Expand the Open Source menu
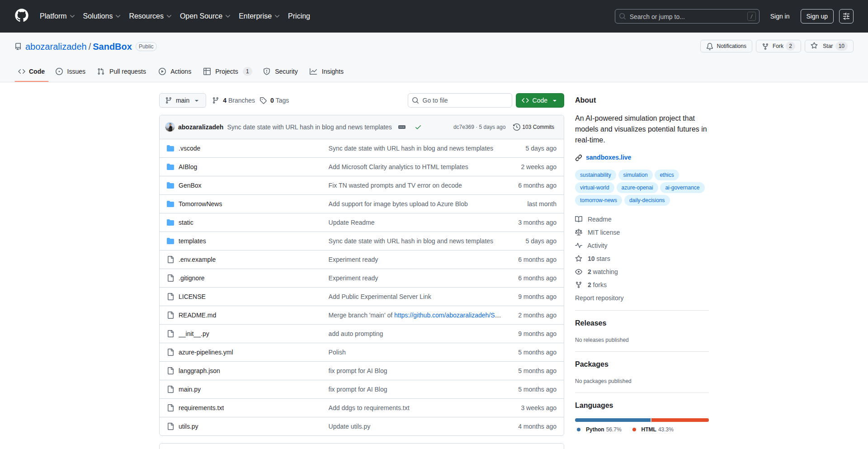Screen dimensions: 868x449 (205, 16)
